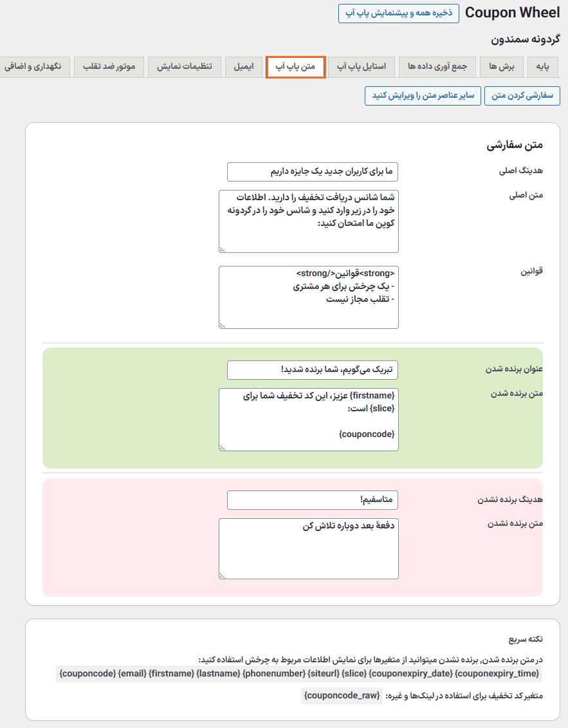The width and height of the screenshot is (568, 728).
Task: Click the عنوان برنده شدن label
Action: point(514,369)
